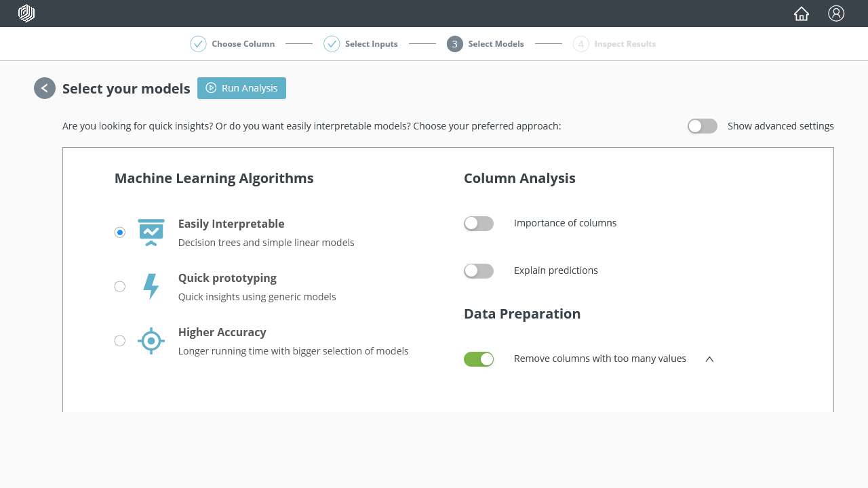
Task: Click the Inspect Results step label
Action: [625, 44]
